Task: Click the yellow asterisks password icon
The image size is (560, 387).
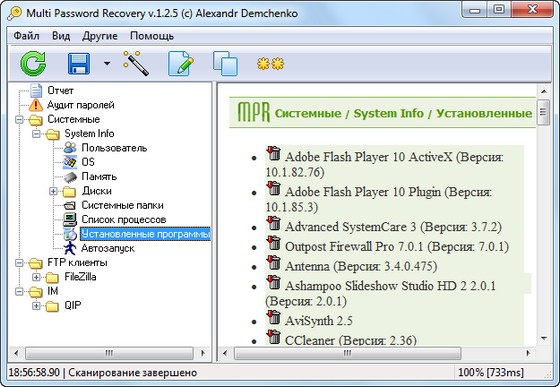Action: [270, 64]
